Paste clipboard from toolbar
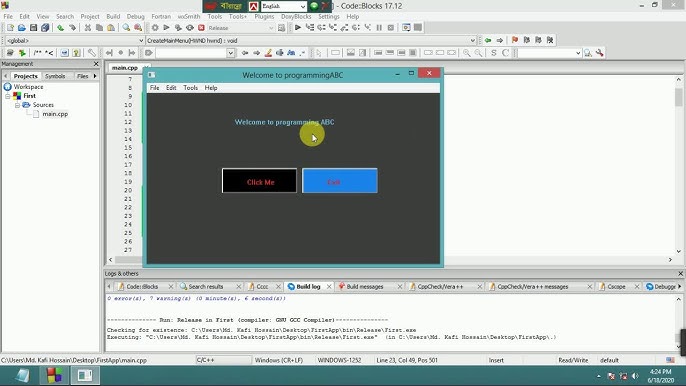This screenshot has width=686, height=386. click(111, 28)
